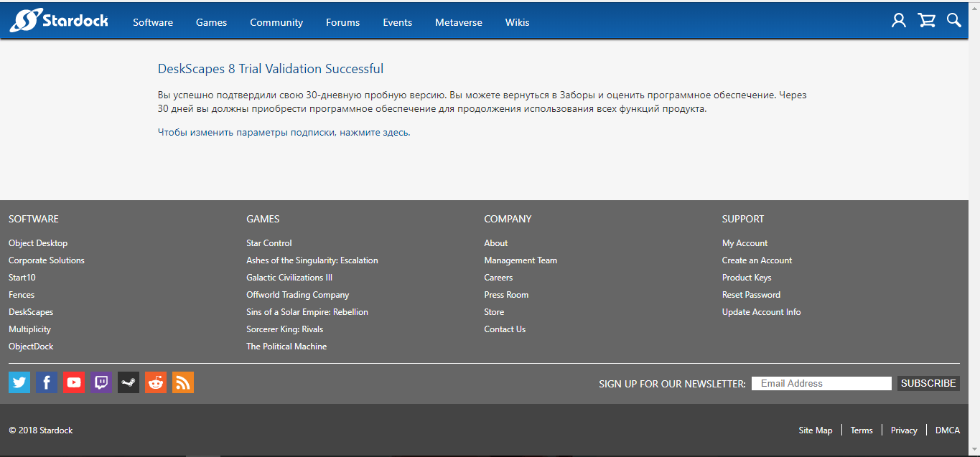
Task: Click the DeskScapes 8 Trial Validation heading
Action: (x=271, y=69)
